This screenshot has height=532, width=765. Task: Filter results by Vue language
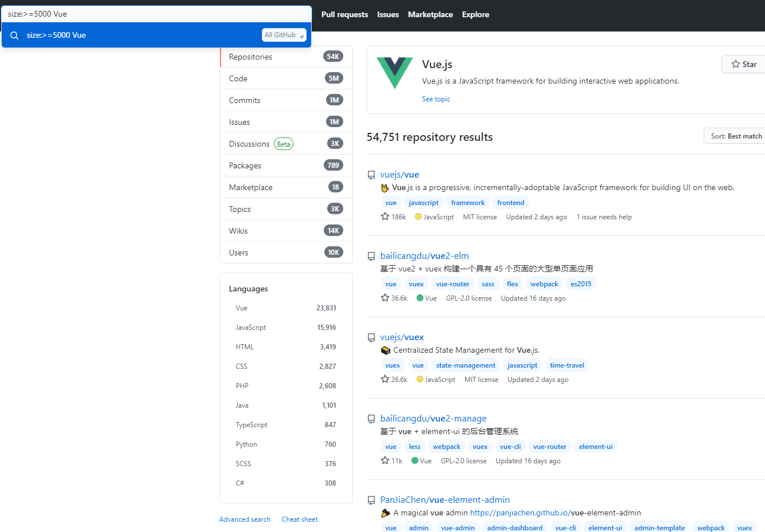coord(286,308)
